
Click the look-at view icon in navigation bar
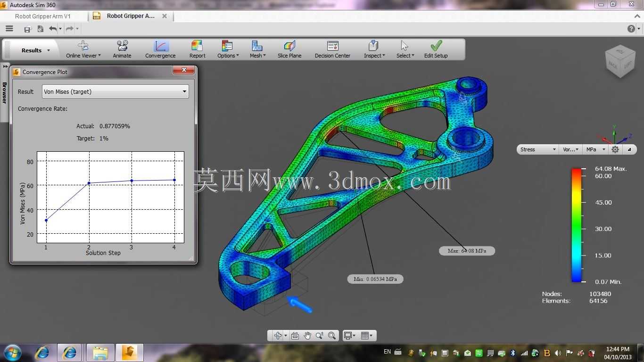(x=295, y=336)
